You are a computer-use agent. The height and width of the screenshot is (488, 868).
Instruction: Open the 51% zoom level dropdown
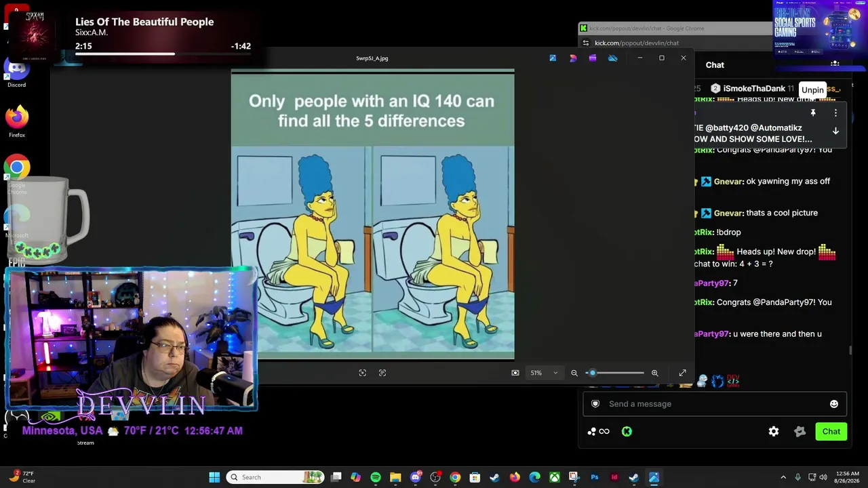(x=545, y=373)
